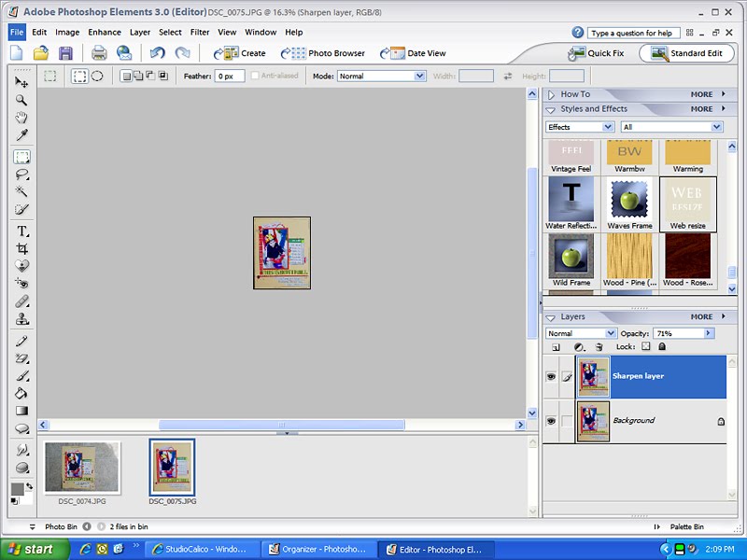The height and width of the screenshot is (560, 747).
Task: Open the Opacity slider arrow
Action: pos(709,333)
